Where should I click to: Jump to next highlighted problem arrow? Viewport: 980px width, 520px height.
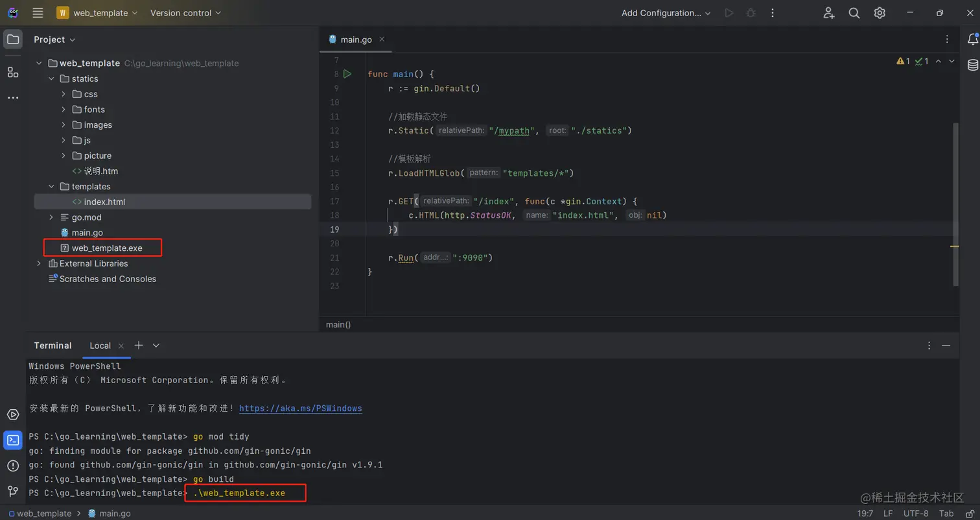[x=951, y=61]
